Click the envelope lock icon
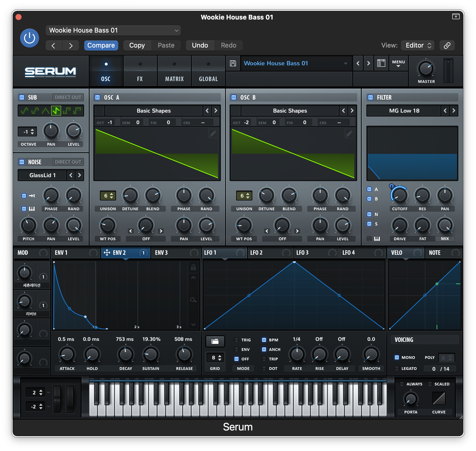476x451 pixels. tap(193, 268)
